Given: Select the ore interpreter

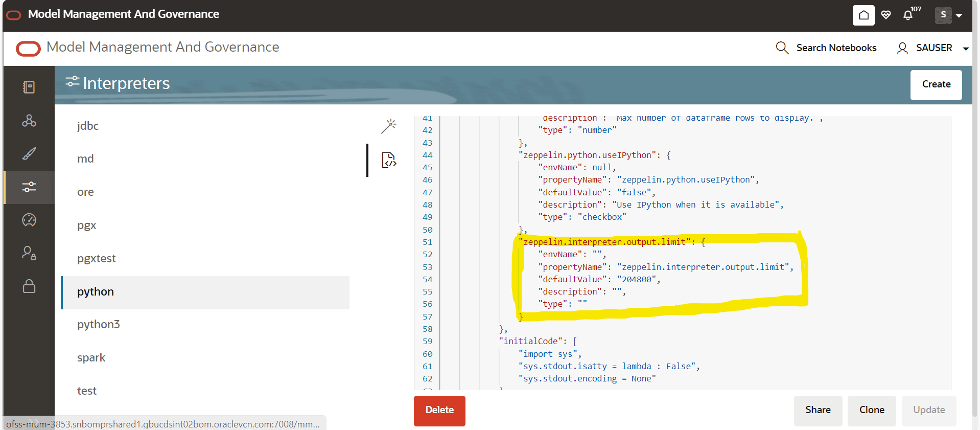Looking at the screenshot, I should tap(205, 192).
